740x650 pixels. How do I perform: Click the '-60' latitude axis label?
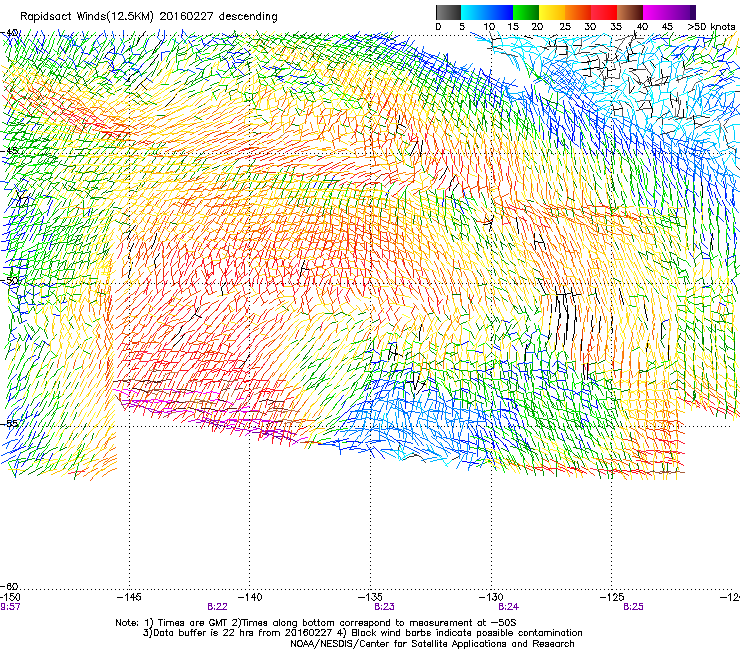9,586
